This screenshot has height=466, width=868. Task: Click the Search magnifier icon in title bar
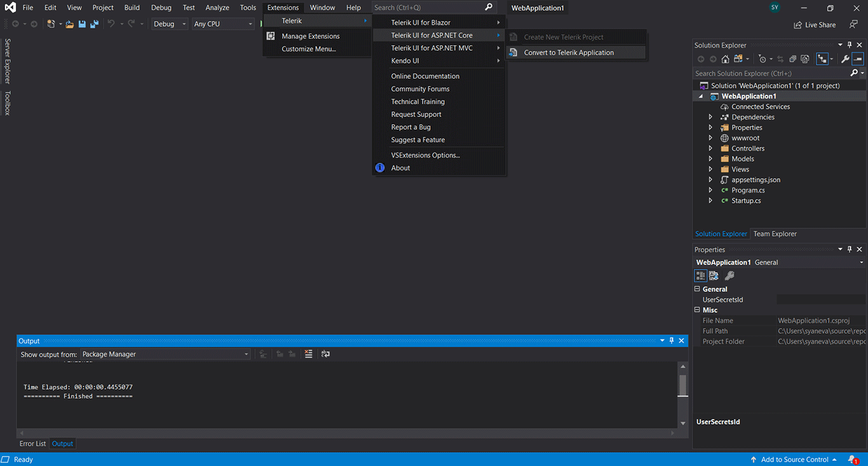pyautogui.click(x=488, y=7)
